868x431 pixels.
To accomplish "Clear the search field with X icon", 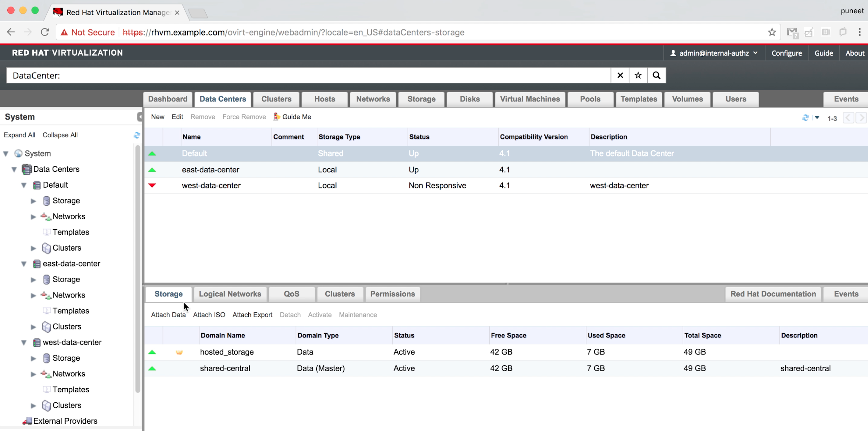I will [620, 75].
